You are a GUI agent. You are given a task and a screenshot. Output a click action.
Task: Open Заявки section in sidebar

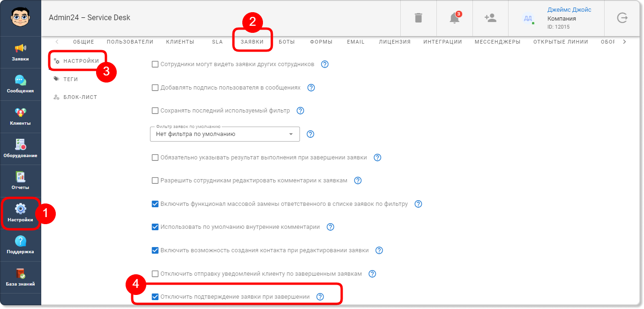21,53
